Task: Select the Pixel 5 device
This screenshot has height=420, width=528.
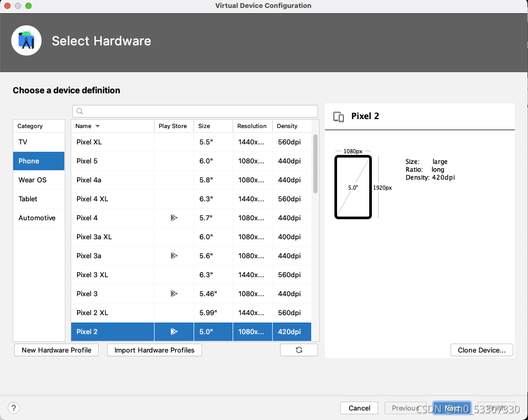Action: [191, 161]
